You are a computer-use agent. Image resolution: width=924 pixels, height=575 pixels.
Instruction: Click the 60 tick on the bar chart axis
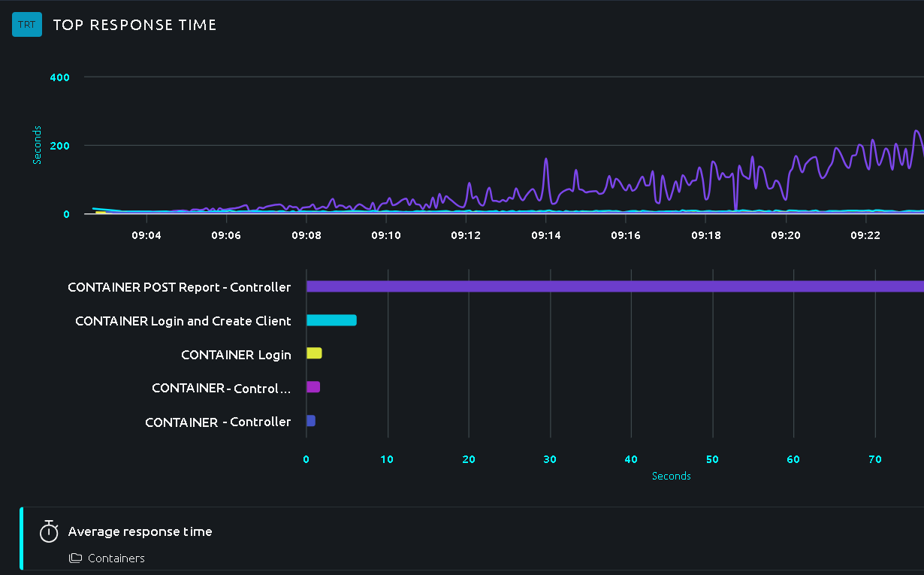tap(793, 459)
